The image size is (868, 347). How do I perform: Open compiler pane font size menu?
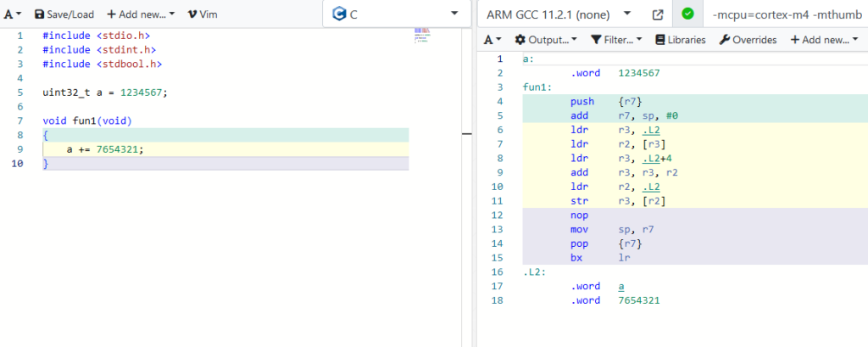tap(492, 40)
